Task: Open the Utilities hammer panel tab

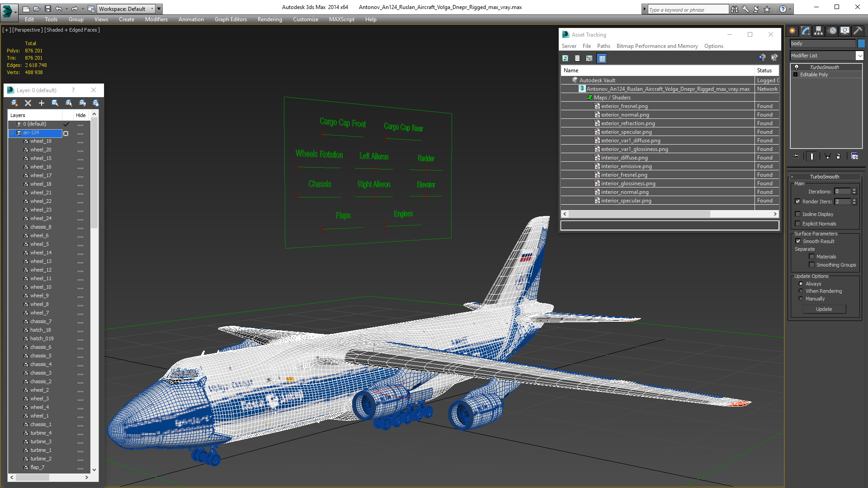Action: (858, 31)
